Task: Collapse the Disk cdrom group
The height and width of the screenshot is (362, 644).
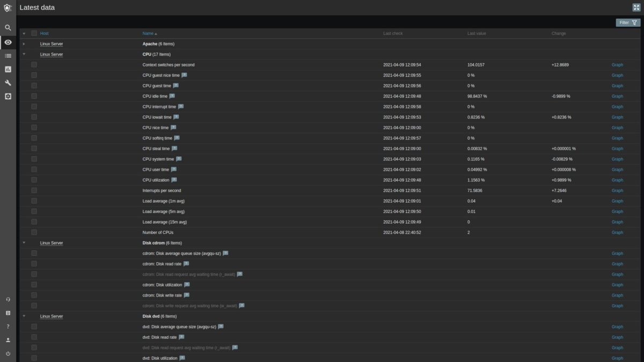Action: (x=24, y=242)
